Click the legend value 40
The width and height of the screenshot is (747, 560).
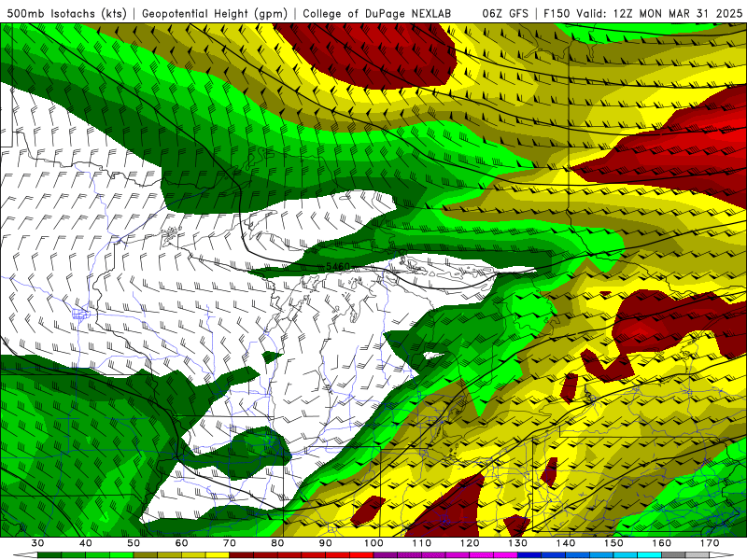click(86, 543)
